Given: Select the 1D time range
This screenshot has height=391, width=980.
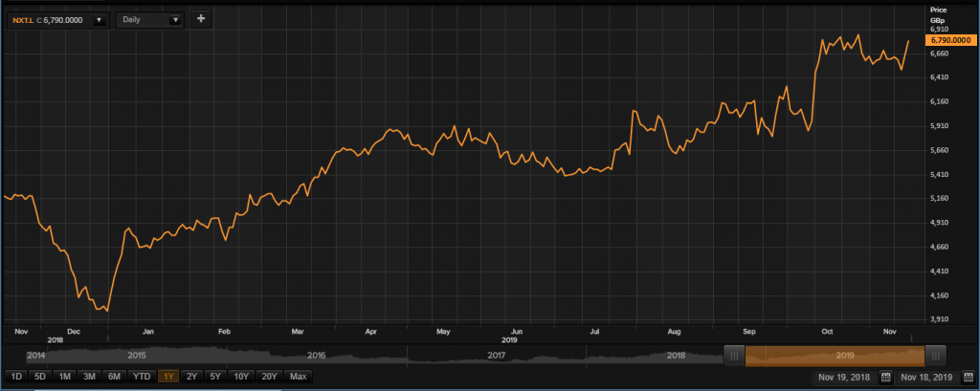Looking at the screenshot, I should pos(17,377).
